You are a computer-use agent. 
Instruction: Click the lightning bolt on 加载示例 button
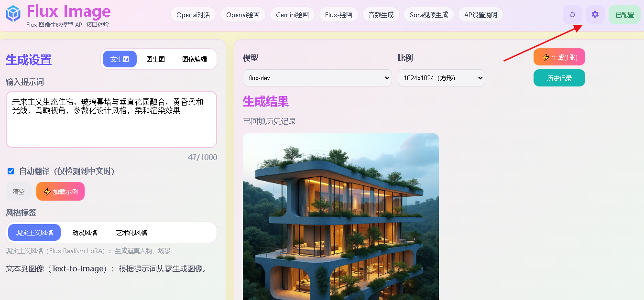(x=47, y=192)
